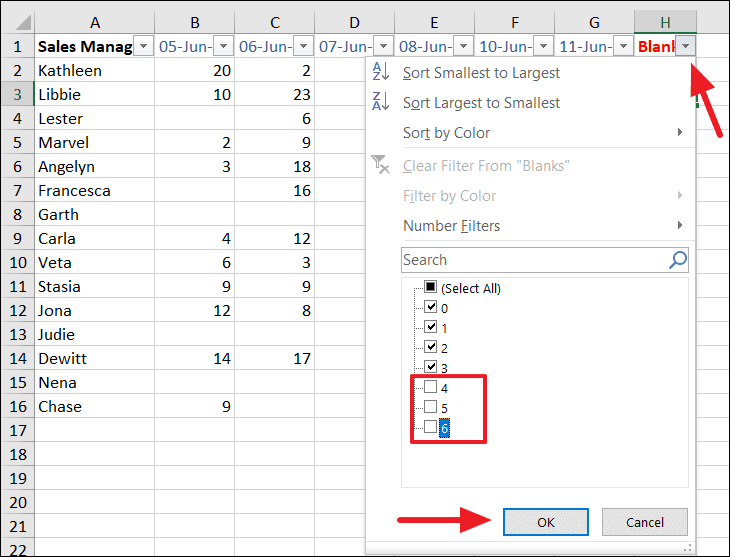Check the box for value 4
The height and width of the screenshot is (557, 730).
[x=430, y=387]
